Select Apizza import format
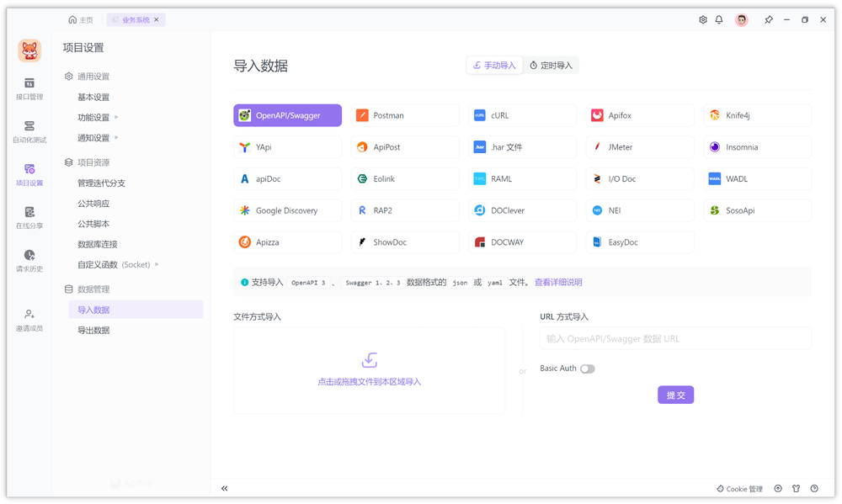 coord(287,242)
